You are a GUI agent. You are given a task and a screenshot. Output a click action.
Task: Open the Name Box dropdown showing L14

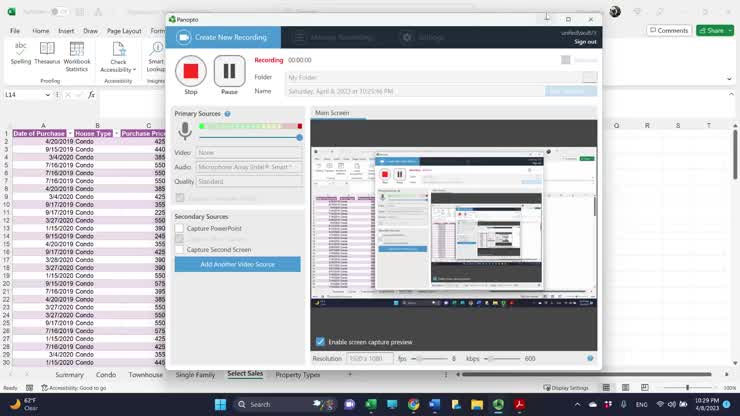point(48,95)
